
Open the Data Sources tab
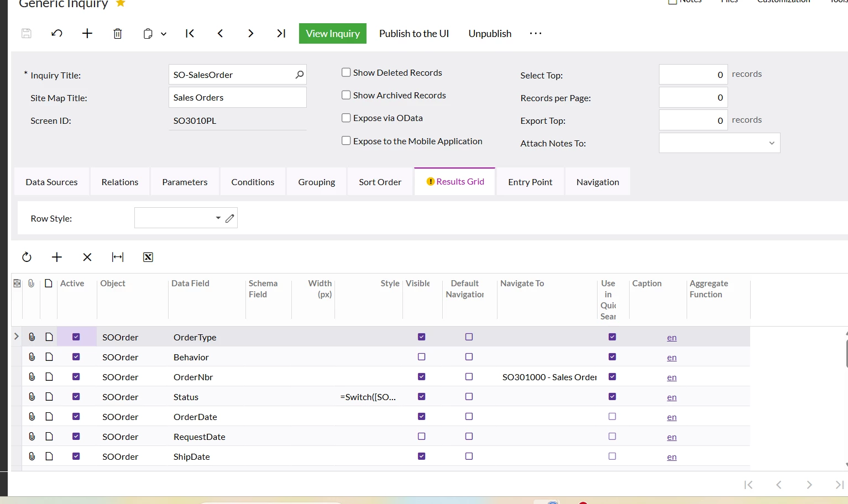click(51, 182)
